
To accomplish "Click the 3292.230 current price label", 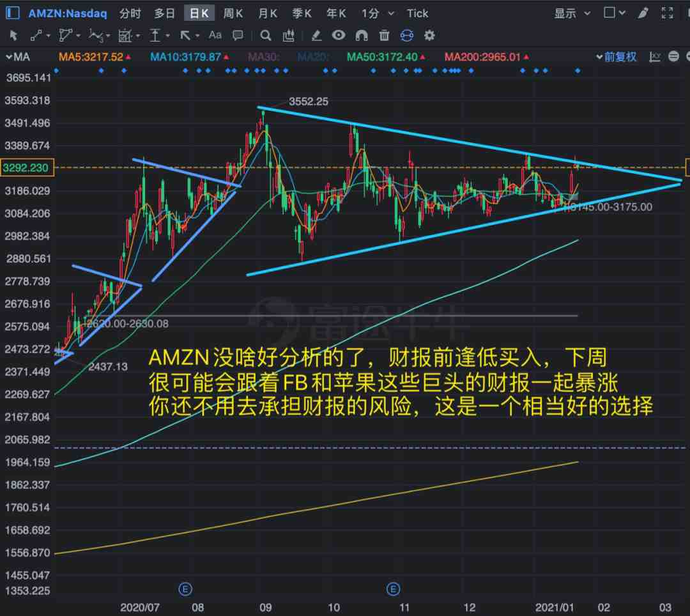I will [x=27, y=167].
